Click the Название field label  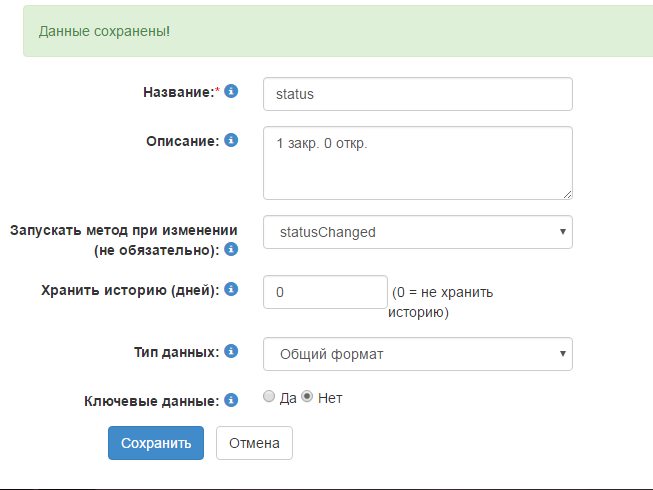point(180,92)
